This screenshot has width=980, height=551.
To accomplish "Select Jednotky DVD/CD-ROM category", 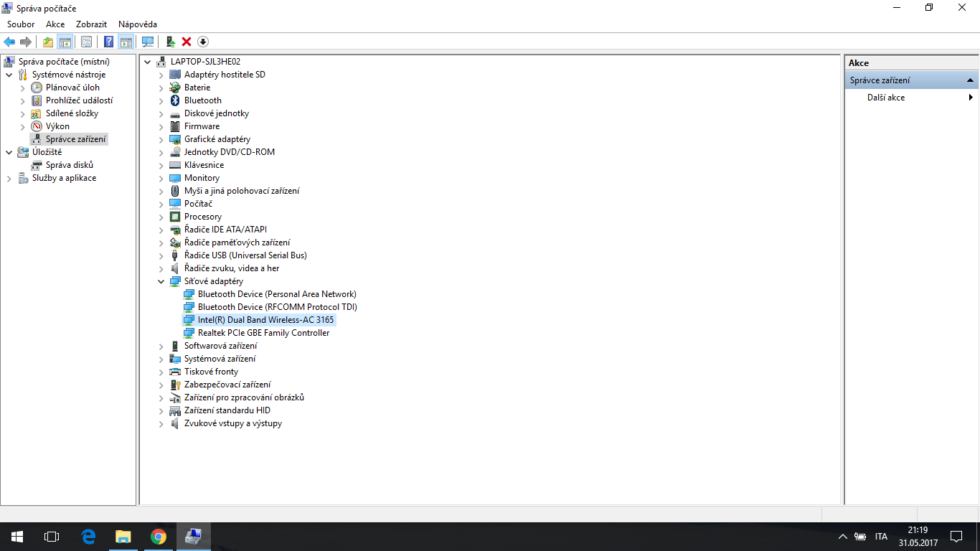I will (x=230, y=152).
